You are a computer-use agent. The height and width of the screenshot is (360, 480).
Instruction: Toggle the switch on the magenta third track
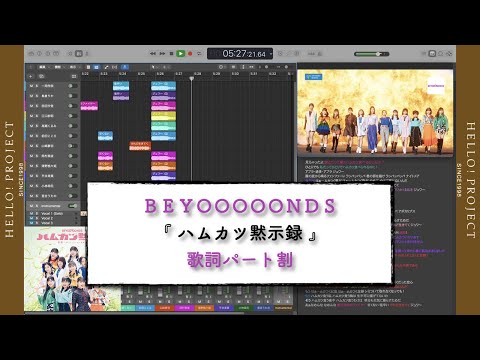[x=72, y=106]
